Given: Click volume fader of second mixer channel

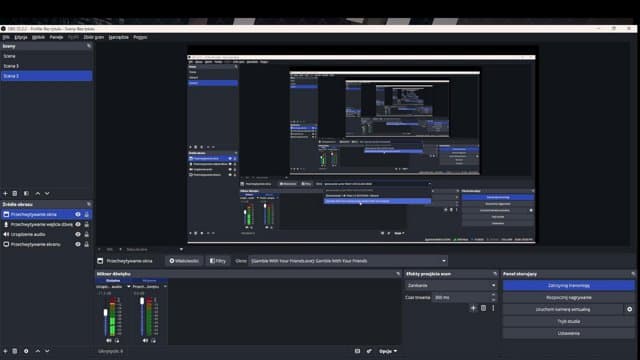Looking at the screenshot, I should 142,301.
